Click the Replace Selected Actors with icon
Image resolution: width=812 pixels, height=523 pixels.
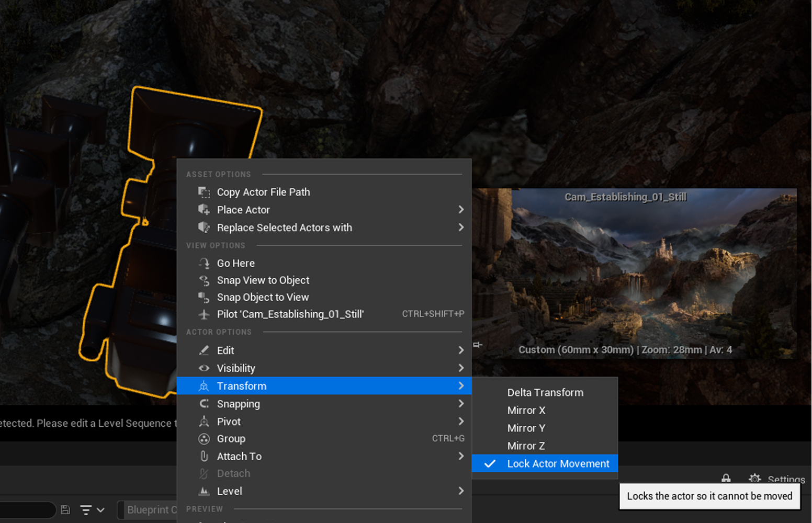[204, 228]
